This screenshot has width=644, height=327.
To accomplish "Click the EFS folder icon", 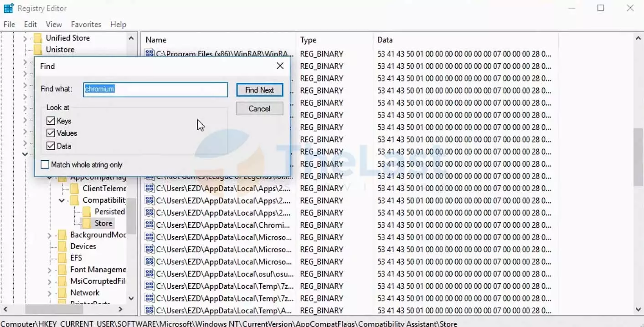I will 62,258.
